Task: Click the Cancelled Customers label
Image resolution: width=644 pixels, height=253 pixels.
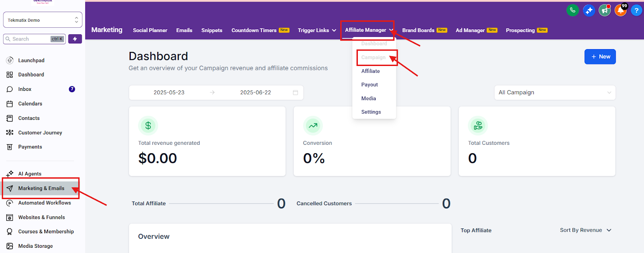Action: 324,204
